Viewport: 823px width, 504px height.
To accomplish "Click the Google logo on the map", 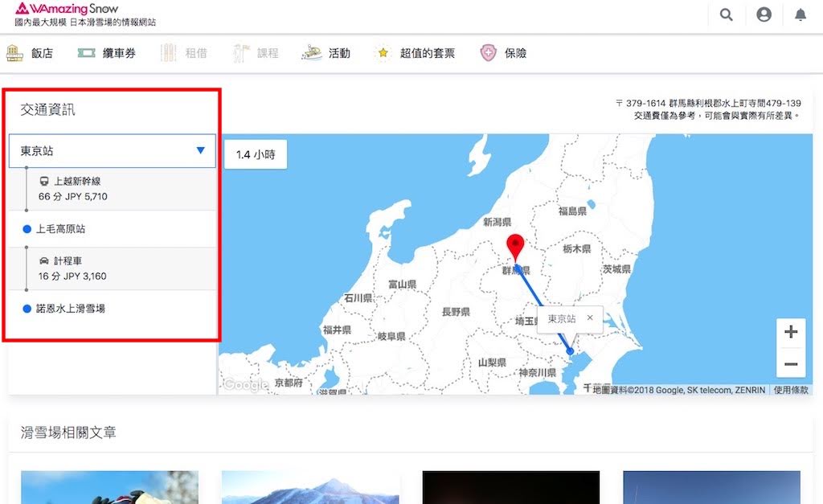I will (246, 385).
